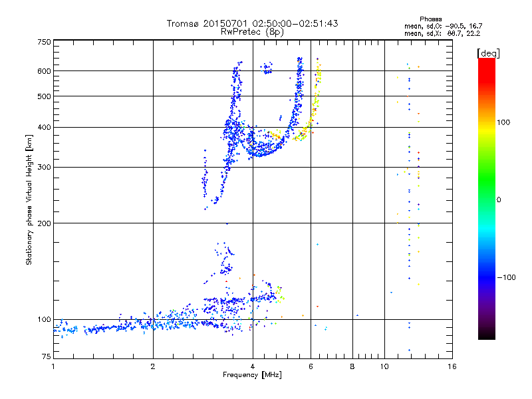
Task: Select the 'mean, sd,X: 88.7, 22.2' line
Action: pos(442,33)
